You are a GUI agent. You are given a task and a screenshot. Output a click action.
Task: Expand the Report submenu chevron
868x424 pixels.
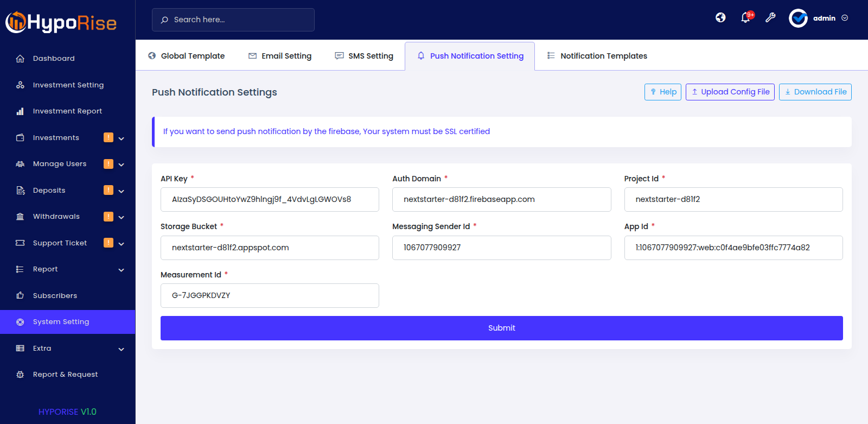click(x=122, y=270)
